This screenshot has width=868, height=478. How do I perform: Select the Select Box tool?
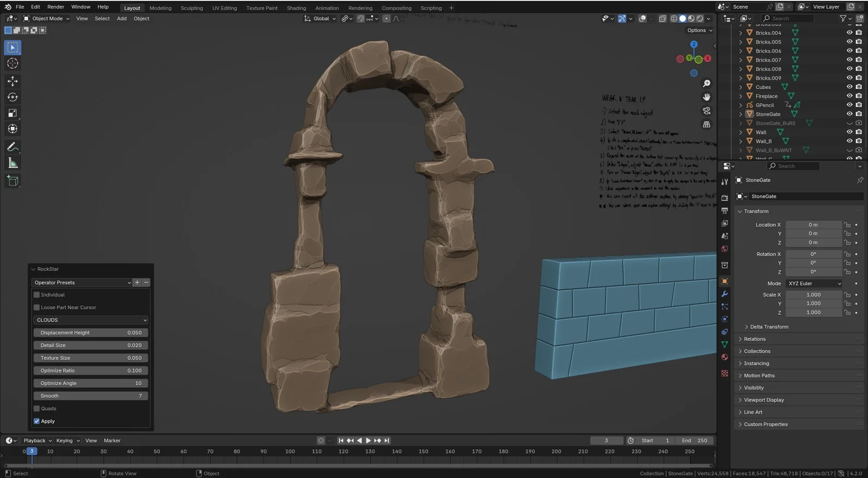pos(12,48)
